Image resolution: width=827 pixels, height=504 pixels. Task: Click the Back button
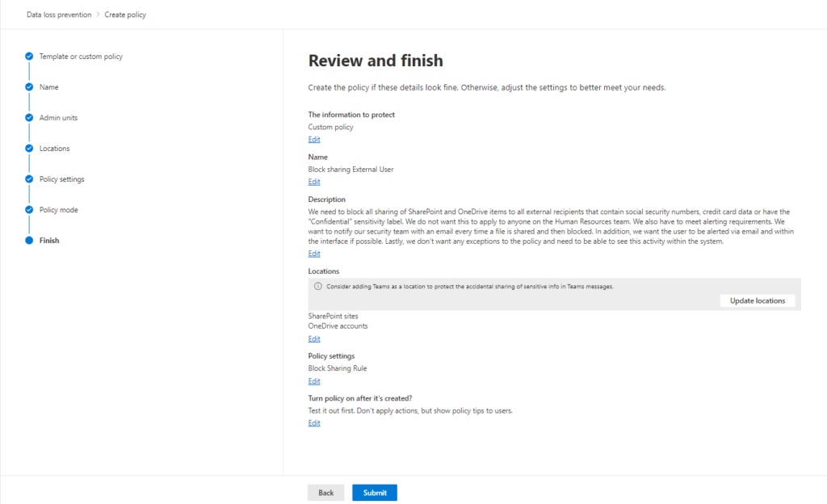pos(325,493)
